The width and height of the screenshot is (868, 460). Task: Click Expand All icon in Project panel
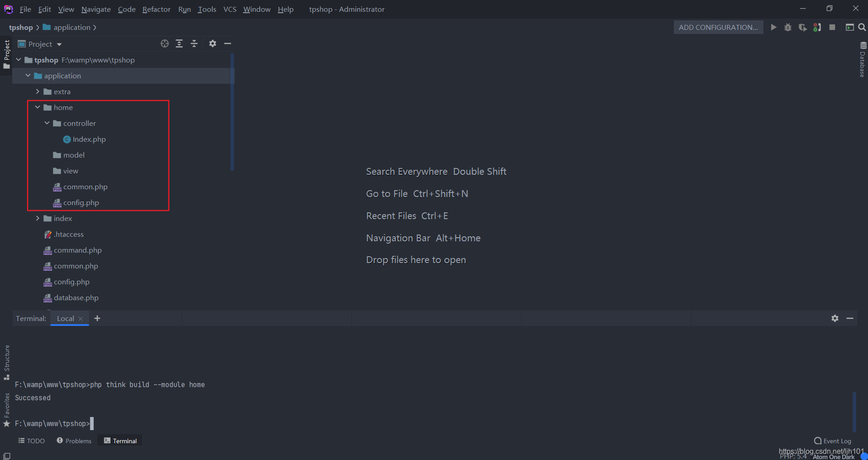[x=179, y=43]
